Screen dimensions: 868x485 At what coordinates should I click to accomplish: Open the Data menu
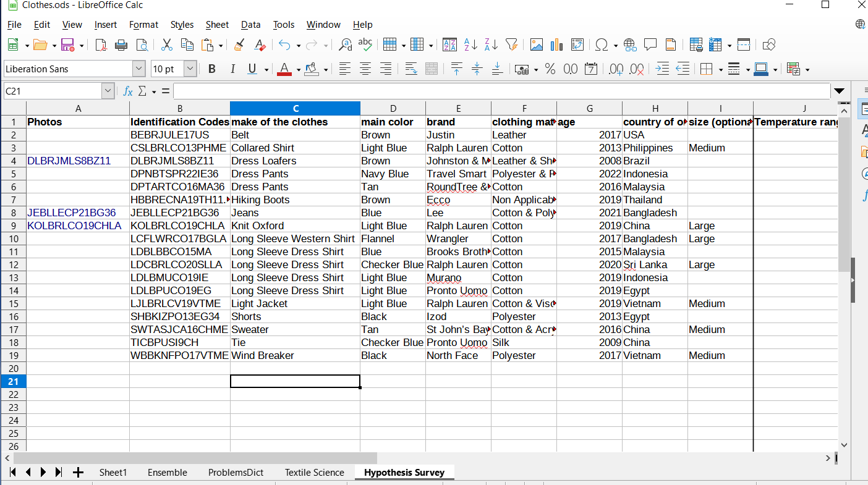[250, 25]
